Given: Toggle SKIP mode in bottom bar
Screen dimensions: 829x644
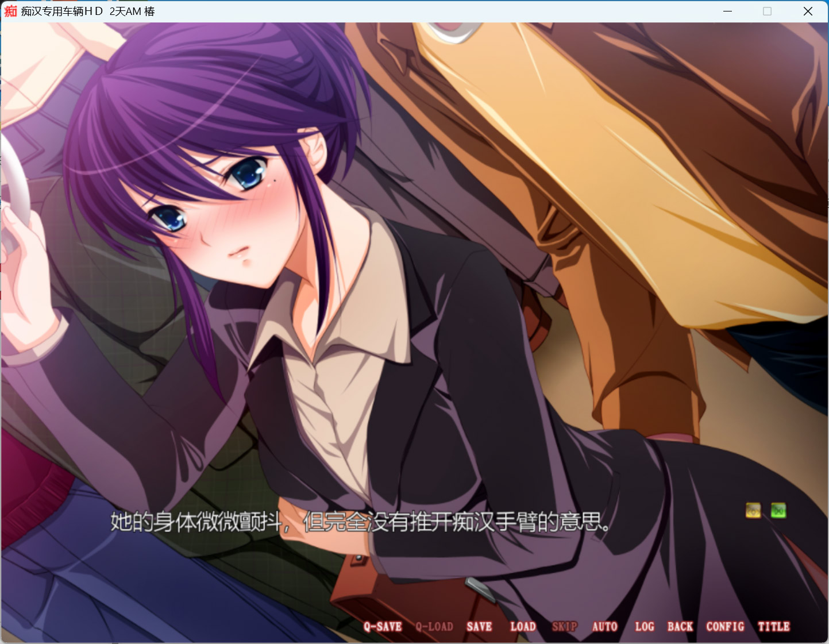Looking at the screenshot, I should click(564, 627).
